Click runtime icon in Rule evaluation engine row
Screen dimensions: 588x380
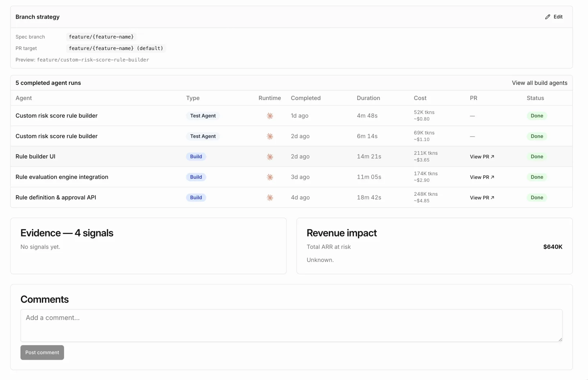[x=270, y=177]
